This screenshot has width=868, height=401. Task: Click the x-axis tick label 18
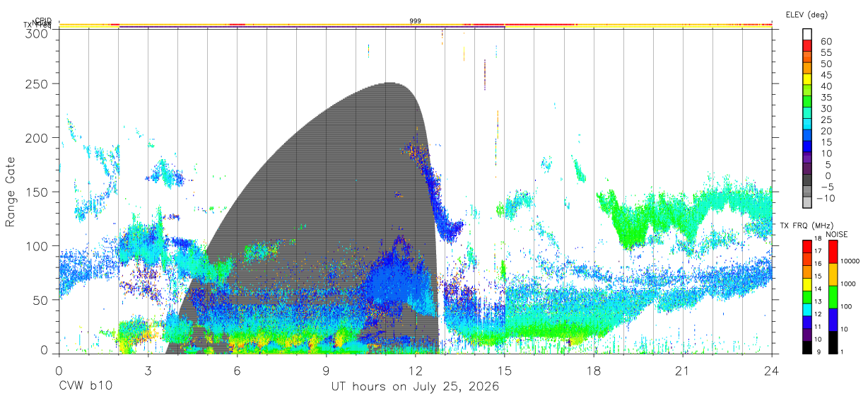point(594,371)
